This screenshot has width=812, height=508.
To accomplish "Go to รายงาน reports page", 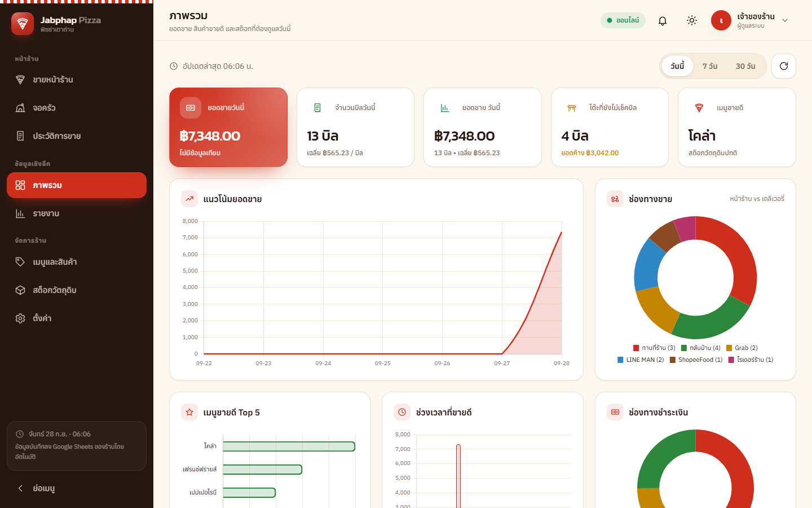I will [77, 213].
